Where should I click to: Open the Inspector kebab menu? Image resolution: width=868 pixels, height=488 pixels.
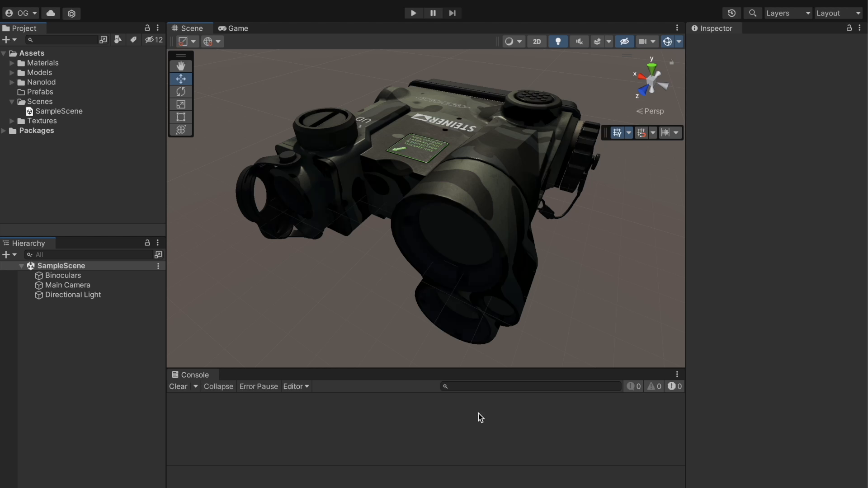[860, 28]
